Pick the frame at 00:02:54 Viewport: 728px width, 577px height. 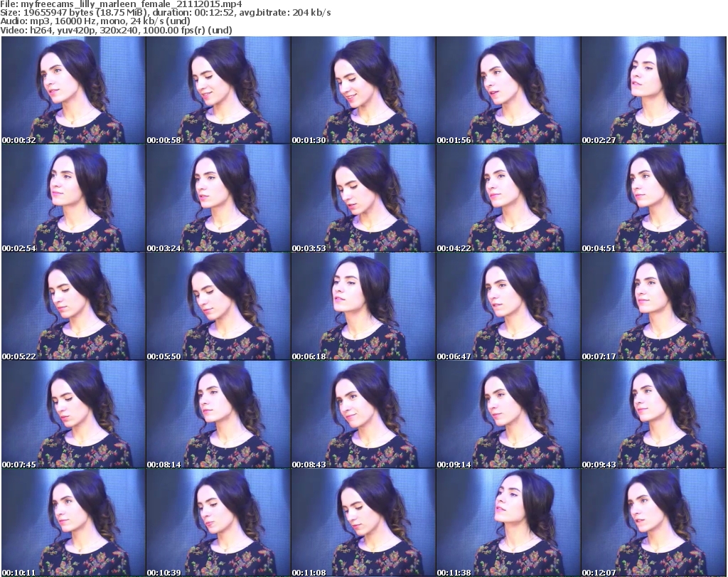point(73,198)
